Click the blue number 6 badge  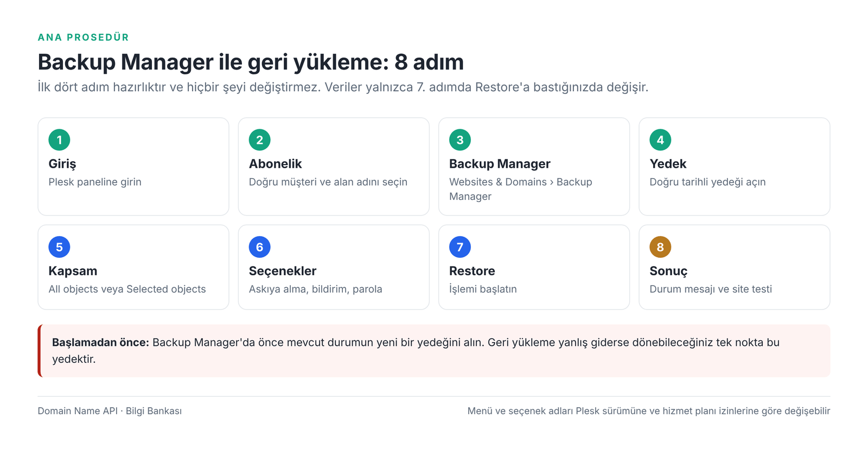pos(259,247)
